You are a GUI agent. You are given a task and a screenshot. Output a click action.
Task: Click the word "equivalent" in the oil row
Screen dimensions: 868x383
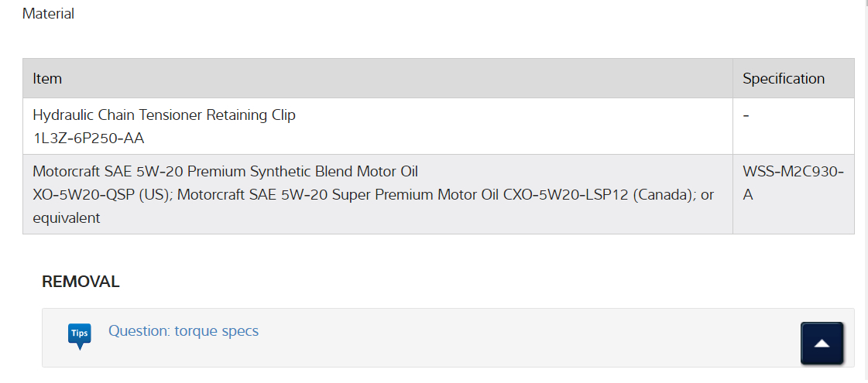tap(67, 218)
